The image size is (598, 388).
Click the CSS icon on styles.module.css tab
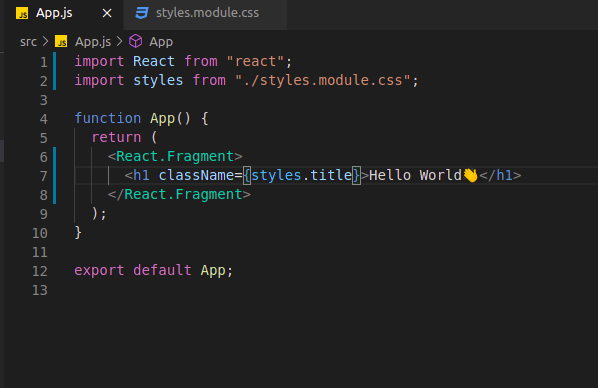[x=142, y=13]
